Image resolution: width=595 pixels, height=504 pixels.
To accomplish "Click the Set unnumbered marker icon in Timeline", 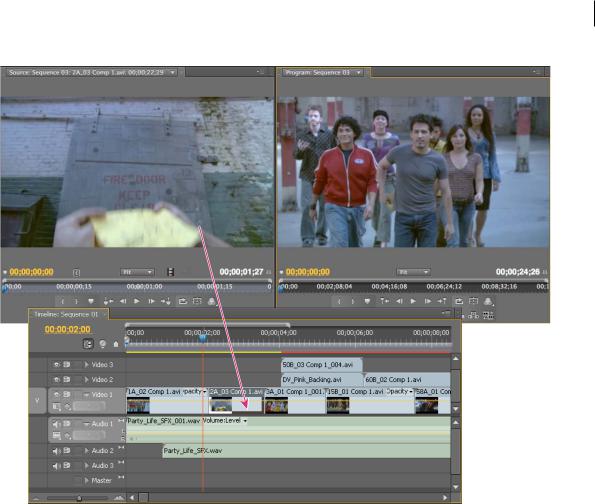I will pyautogui.click(x=116, y=344).
